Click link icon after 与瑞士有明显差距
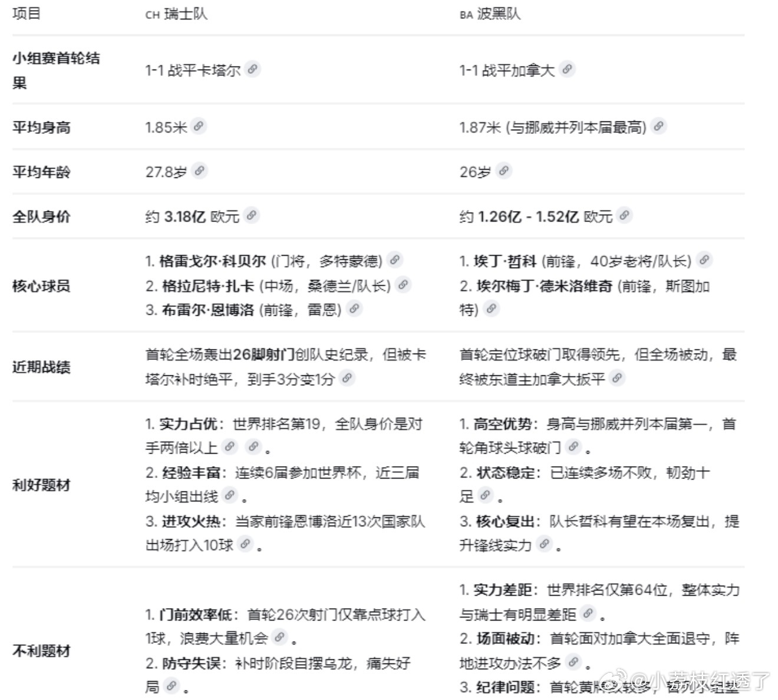 click(588, 614)
